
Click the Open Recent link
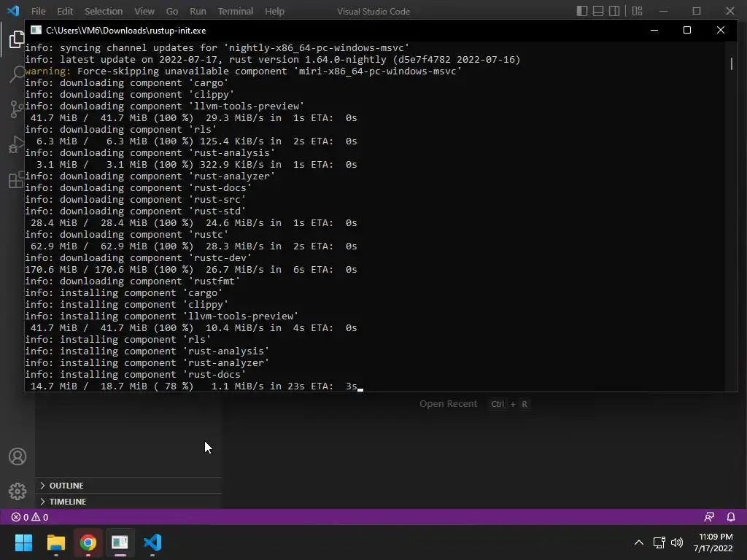(448, 404)
